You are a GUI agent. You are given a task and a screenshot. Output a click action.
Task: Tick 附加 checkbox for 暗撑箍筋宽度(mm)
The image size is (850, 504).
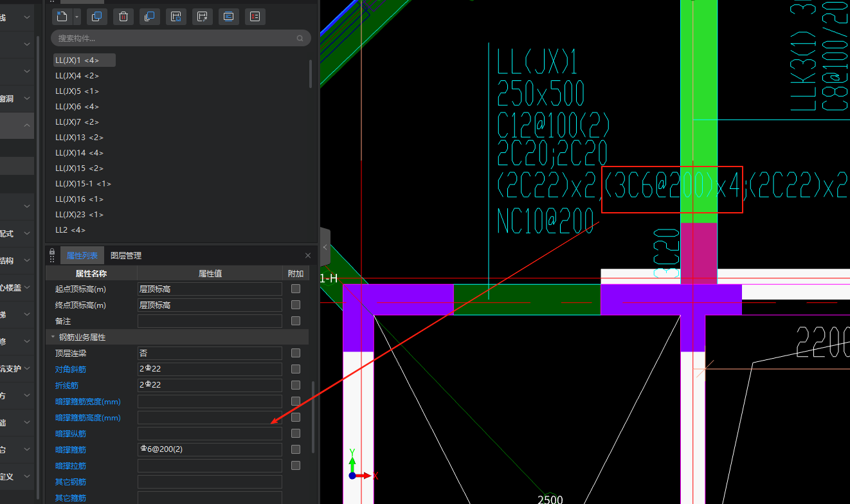(296, 401)
